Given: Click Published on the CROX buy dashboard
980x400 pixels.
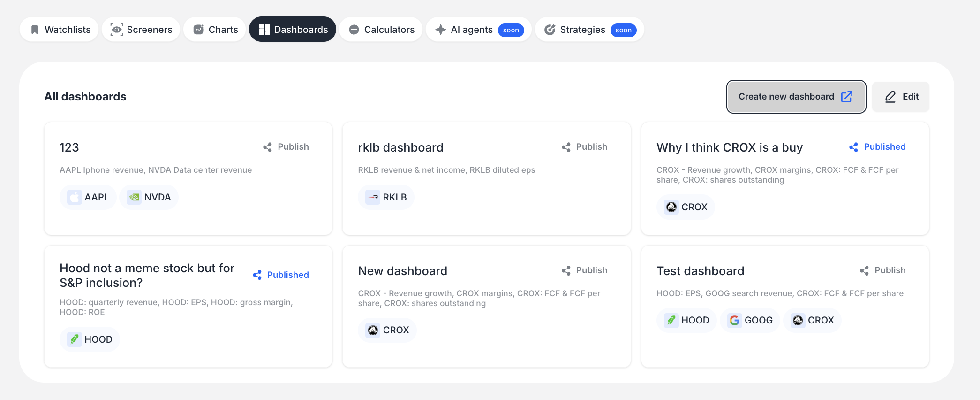Looking at the screenshot, I should coord(877,147).
